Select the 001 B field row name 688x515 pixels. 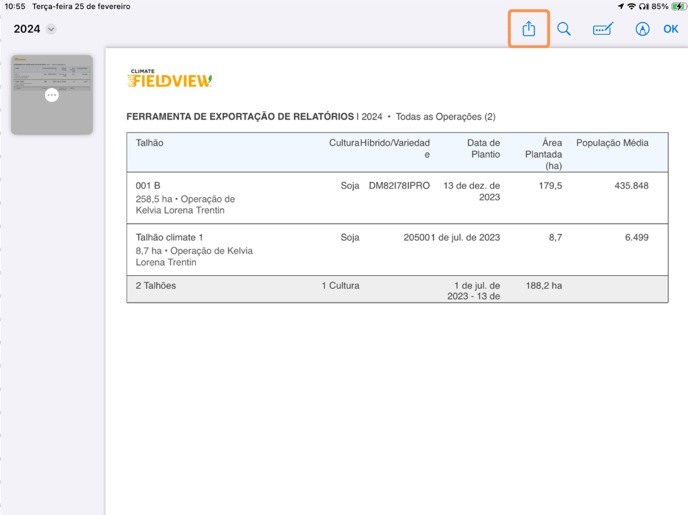[148, 185]
